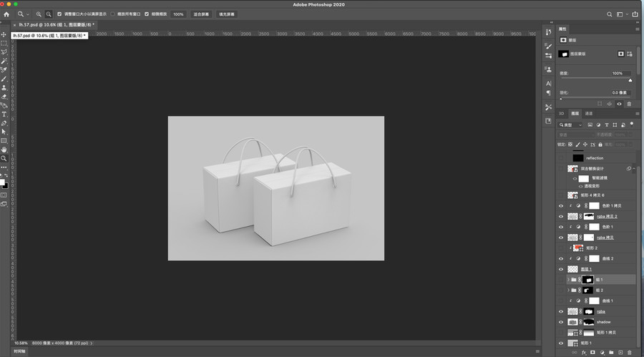Image resolution: width=644 pixels, height=357 pixels.
Task: Select the lh.57.psd document tab
Action: 57,24
